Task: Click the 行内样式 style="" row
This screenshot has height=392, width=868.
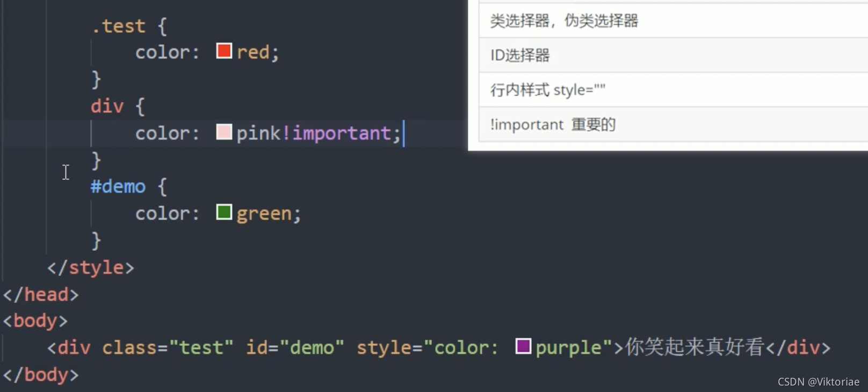Action: click(673, 90)
